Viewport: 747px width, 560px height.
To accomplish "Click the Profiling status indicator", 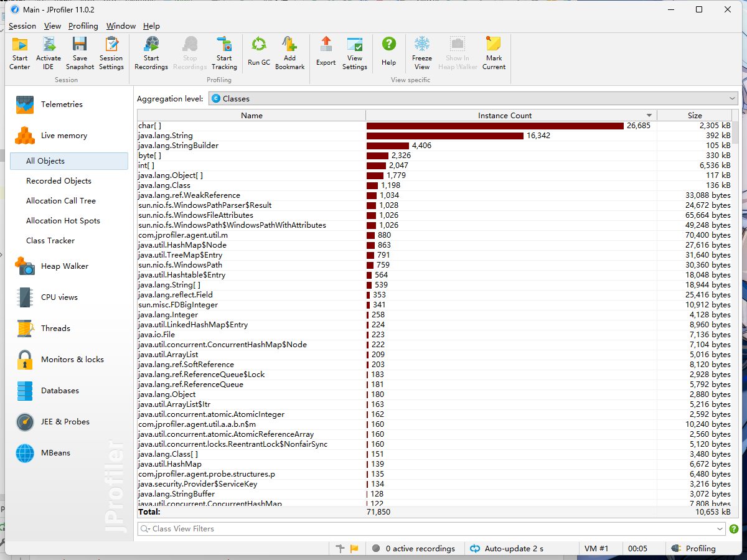I will (x=693, y=548).
